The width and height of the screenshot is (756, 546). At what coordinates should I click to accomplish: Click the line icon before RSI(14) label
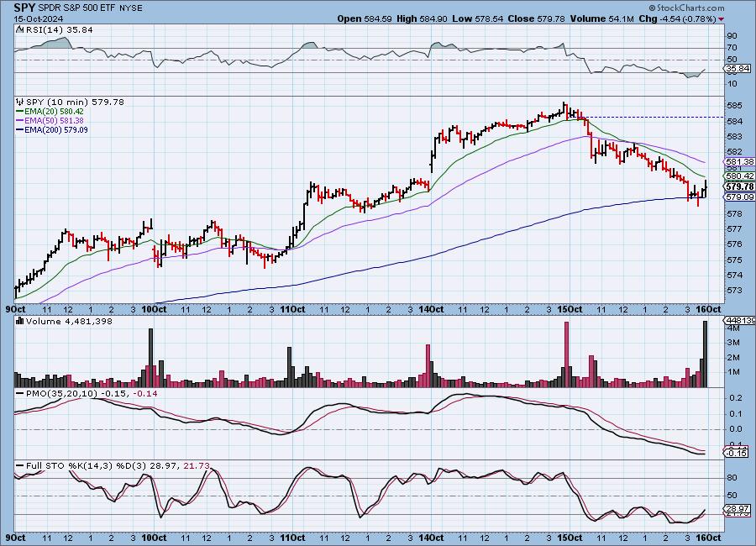(20, 29)
